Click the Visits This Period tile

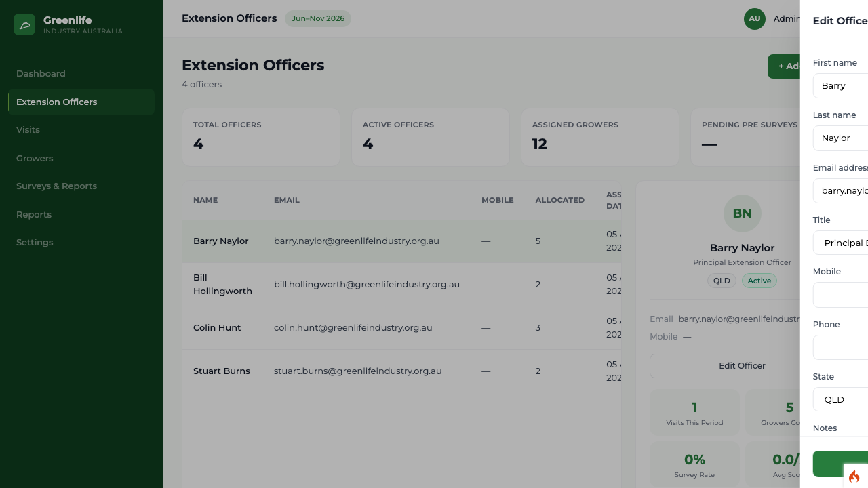click(x=694, y=412)
